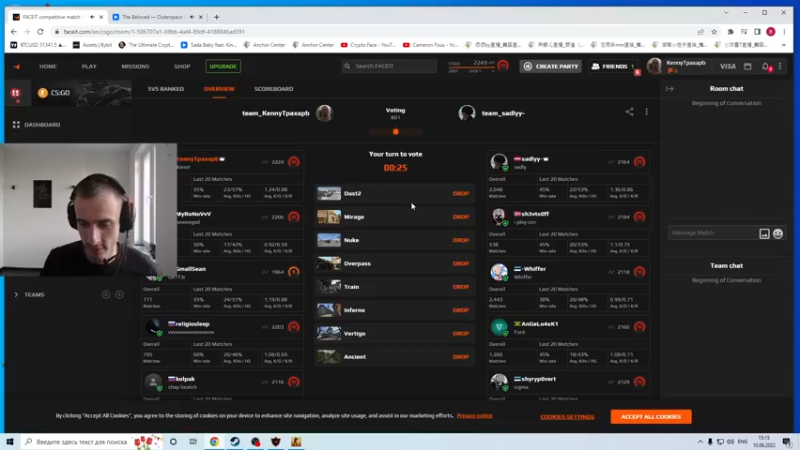Screen dimensions: 800x450
Task: Click the Dust2 map thumbnail
Action: 329,193
